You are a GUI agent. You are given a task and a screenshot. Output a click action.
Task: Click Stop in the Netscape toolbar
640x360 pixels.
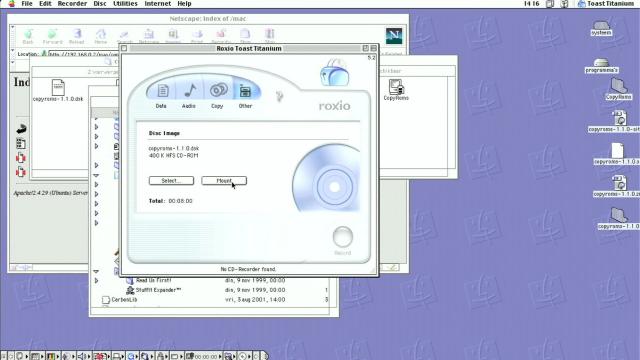click(x=270, y=36)
